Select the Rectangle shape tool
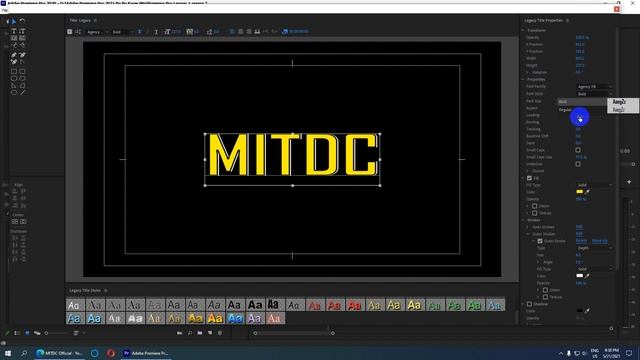 click(14, 71)
